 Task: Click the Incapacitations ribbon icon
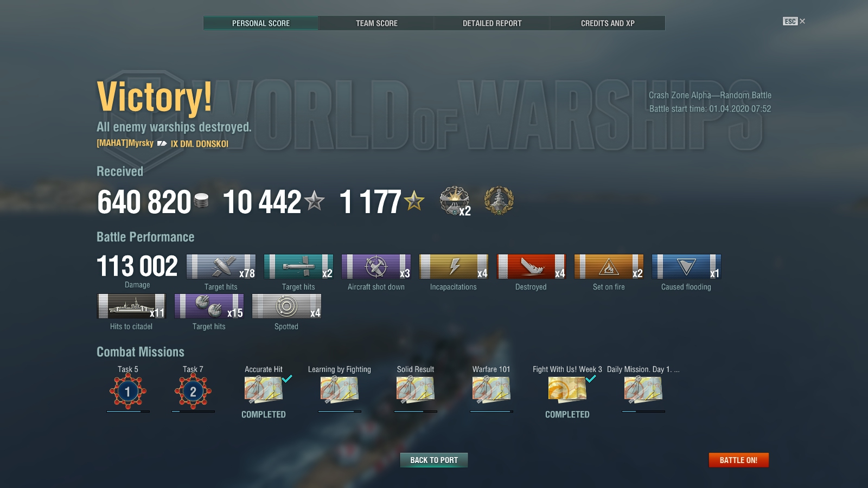tap(454, 266)
